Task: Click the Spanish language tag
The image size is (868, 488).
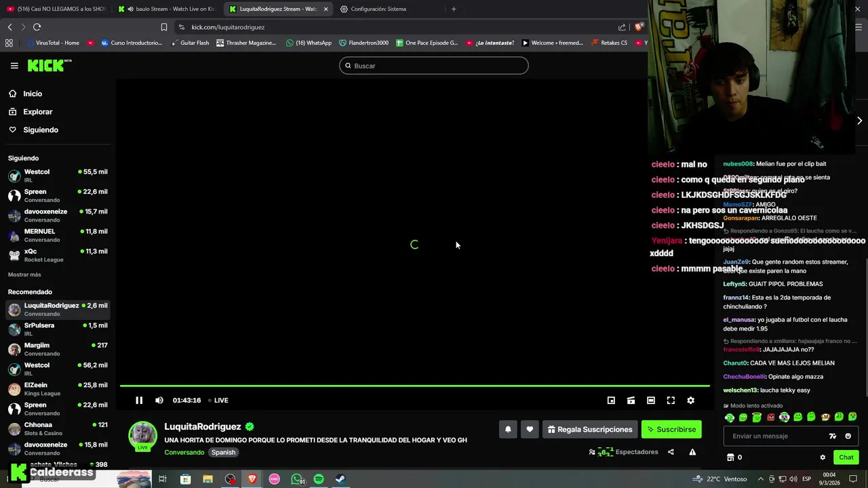Action: [223, 452]
